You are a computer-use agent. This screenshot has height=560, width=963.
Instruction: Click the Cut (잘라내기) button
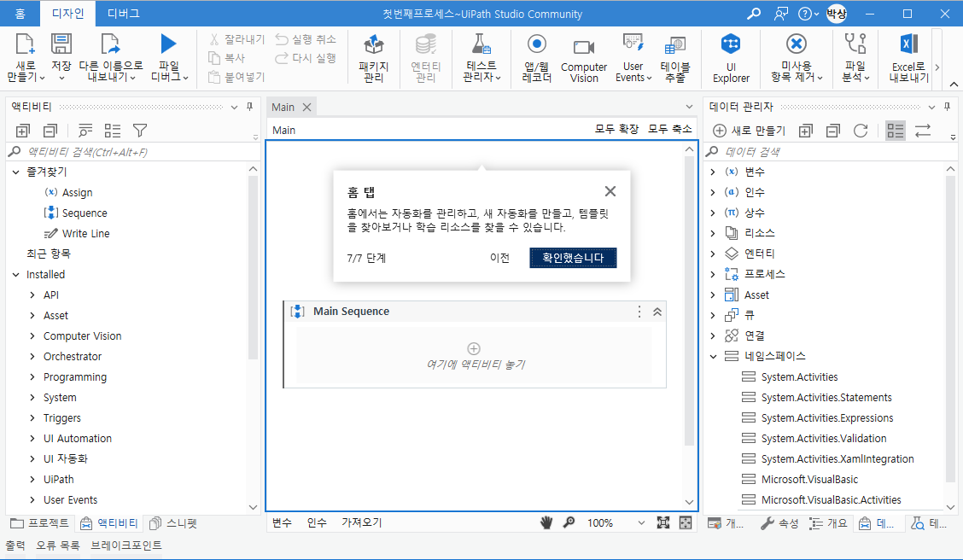click(x=236, y=39)
